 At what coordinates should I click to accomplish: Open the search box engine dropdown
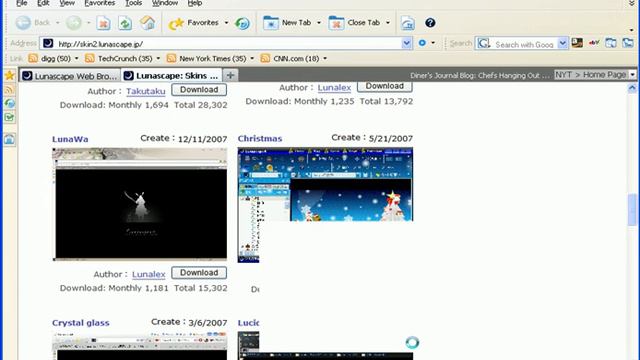(562, 43)
